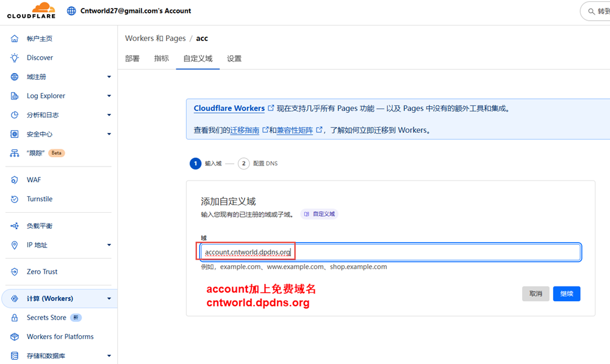Expand the Log Explorer menu arrow
This screenshot has height=364, width=610.
click(109, 96)
